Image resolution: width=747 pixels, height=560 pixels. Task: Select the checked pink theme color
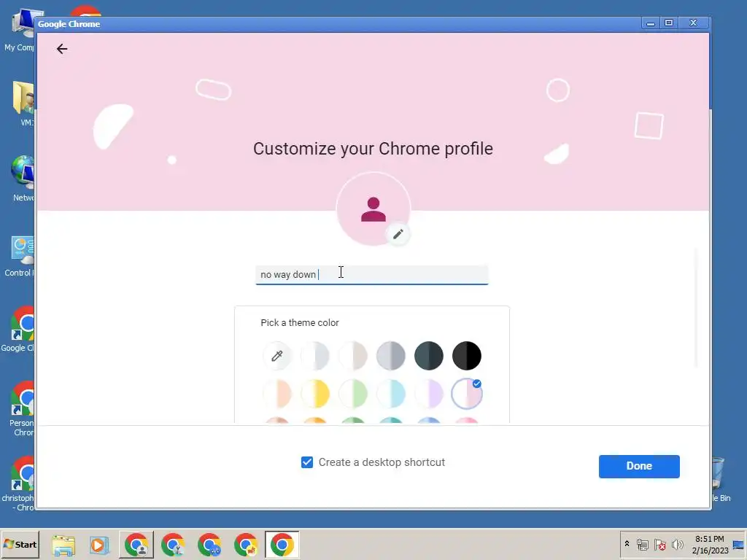pos(467,394)
